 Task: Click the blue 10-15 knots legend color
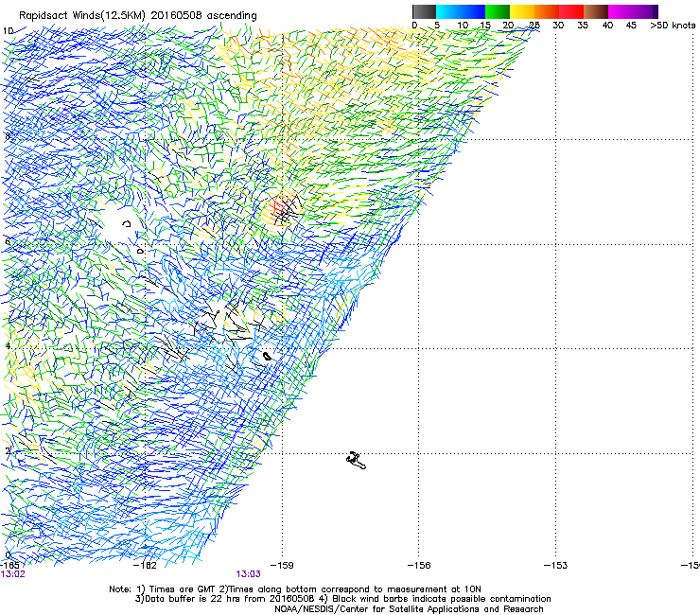pyautogui.click(x=473, y=11)
